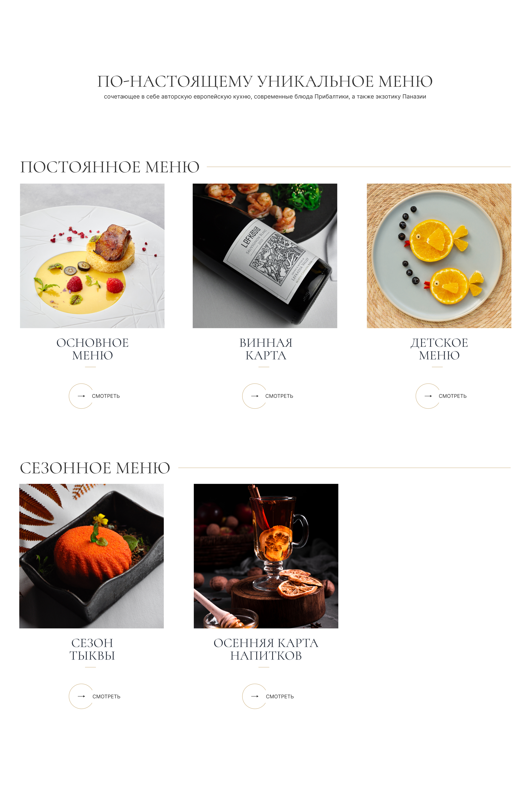Image resolution: width=532 pixels, height=809 pixels.
Task: Open the Сезон тыквы СМОТРЕТЬ link
Action: [106, 696]
